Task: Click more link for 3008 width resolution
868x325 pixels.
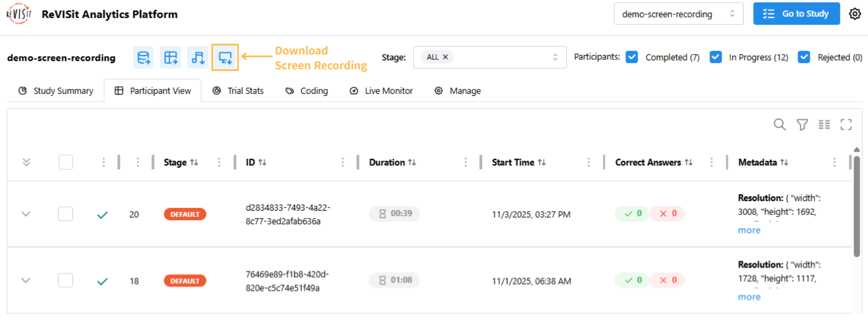Action: [x=749, y=230]
